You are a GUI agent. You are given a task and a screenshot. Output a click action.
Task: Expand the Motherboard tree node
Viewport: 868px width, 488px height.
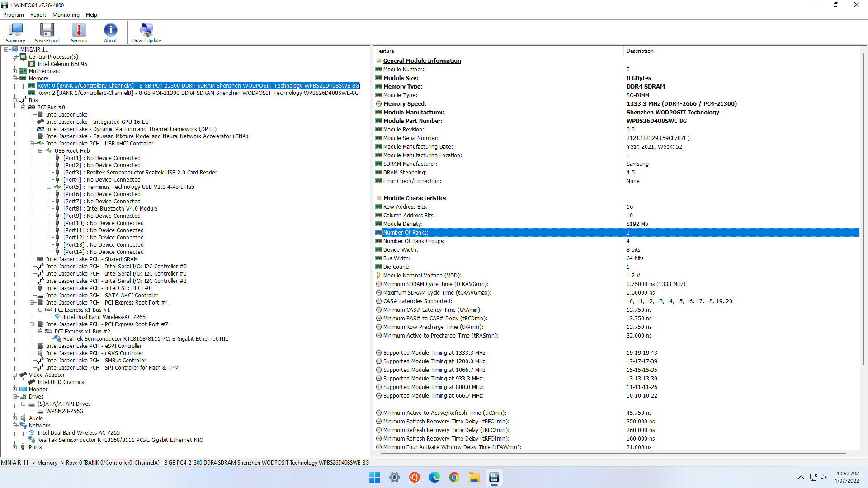[x=15, y=71]
